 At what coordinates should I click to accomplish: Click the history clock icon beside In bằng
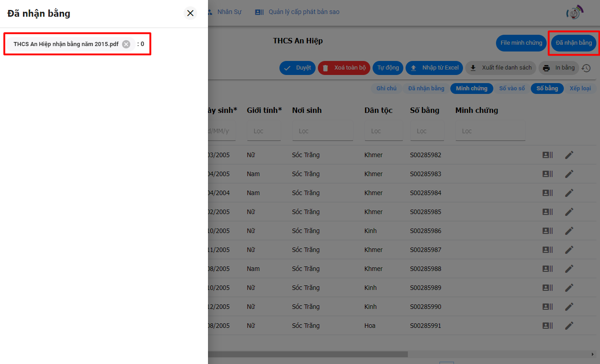586,68
